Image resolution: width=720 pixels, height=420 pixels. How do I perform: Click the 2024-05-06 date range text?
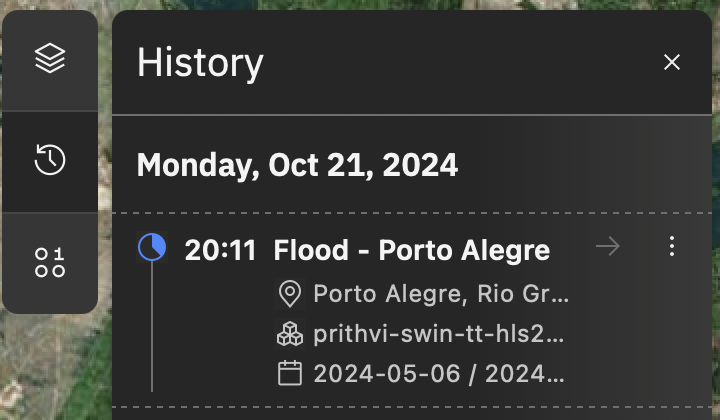[440, 374]
